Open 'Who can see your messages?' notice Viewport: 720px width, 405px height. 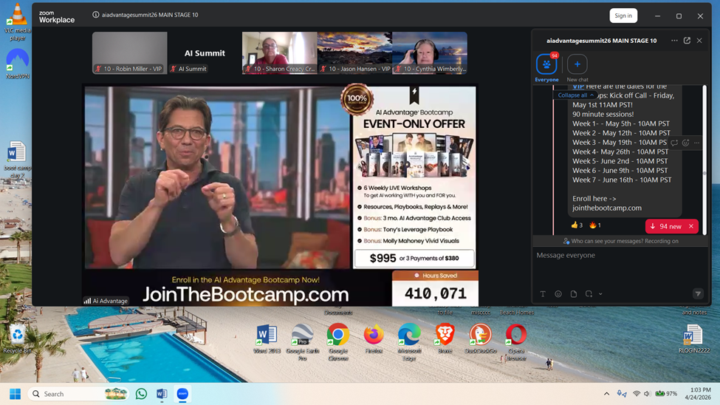click(620, 241)
